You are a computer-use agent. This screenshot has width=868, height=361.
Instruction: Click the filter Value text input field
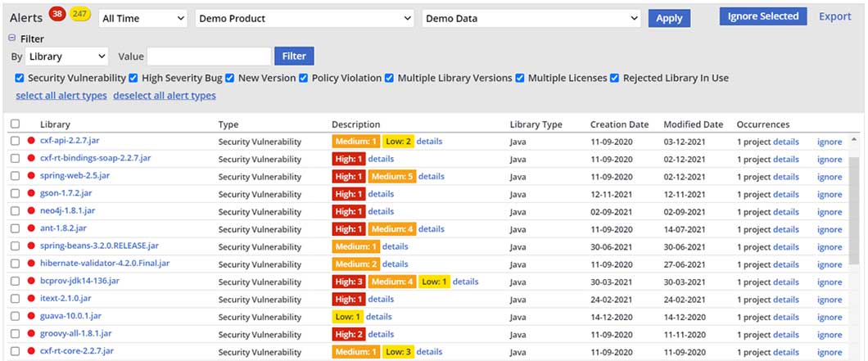pos(209,56)
